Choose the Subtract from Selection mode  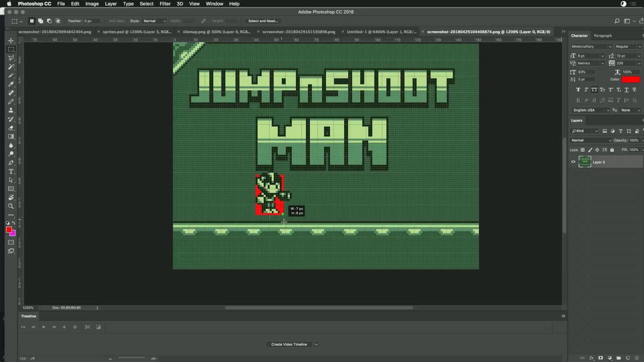pos(49,21)
